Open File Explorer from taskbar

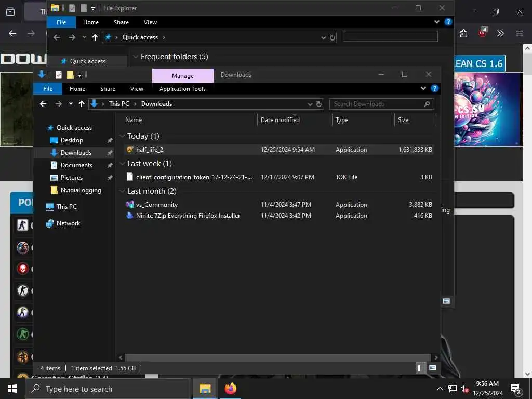[x=205, y=389]
